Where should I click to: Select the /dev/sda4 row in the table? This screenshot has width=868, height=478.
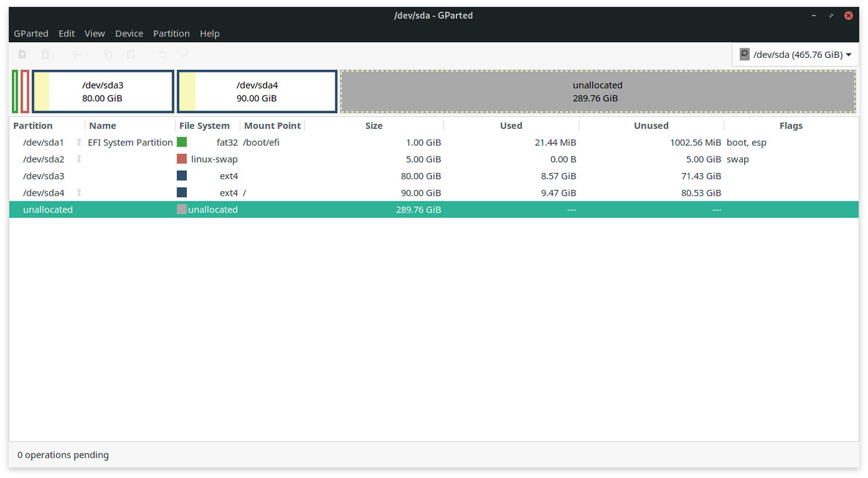pyautogui.click(x=434, y=192)
